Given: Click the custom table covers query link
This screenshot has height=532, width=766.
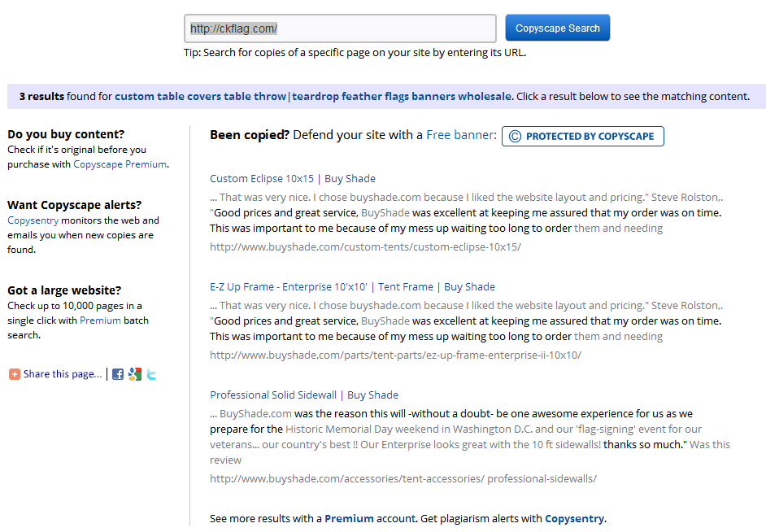Looking at the screenshot, I should pos(314,96).
